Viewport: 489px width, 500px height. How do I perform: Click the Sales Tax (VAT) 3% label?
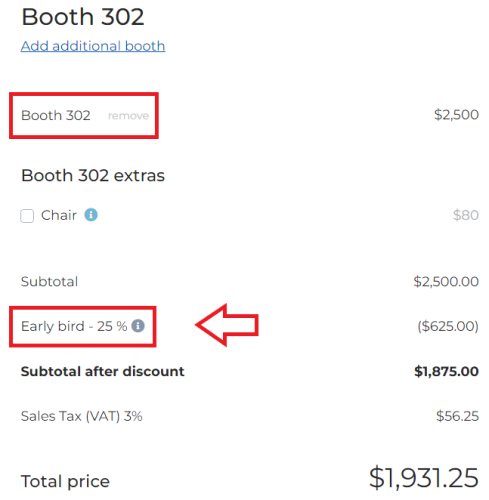[81, 416]
